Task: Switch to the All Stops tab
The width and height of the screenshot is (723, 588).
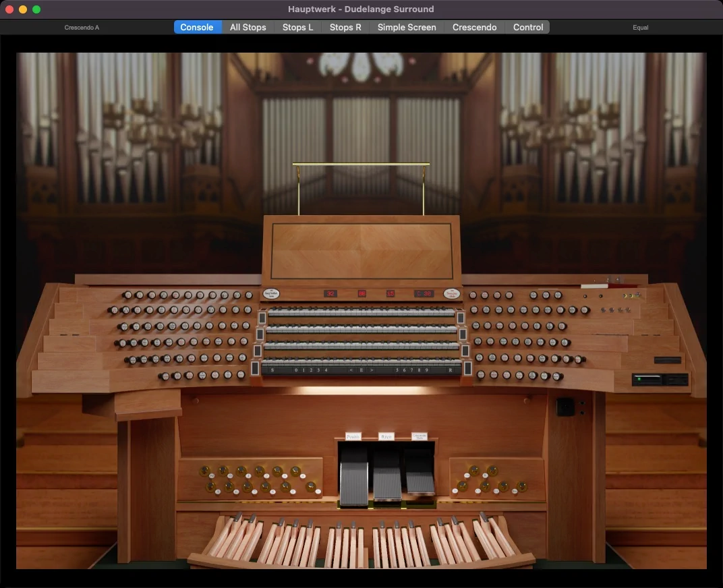Action: [248, 27]
